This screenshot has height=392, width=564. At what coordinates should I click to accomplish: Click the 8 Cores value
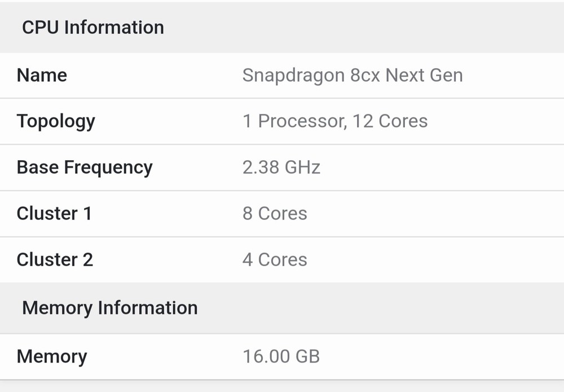(x=275, y=214)
